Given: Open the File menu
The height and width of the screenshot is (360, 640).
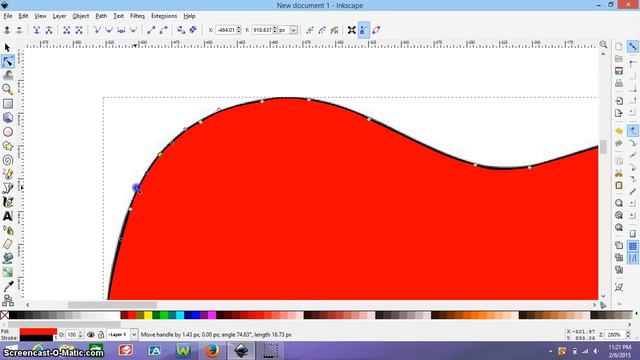Looking at the screenshot, I should click(8, 16).
